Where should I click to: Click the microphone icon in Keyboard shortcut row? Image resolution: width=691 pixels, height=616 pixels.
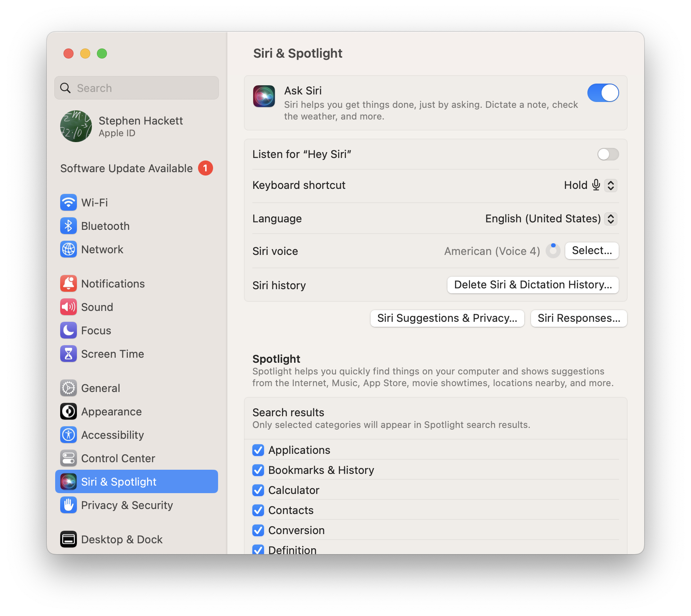tap(596, 185)
